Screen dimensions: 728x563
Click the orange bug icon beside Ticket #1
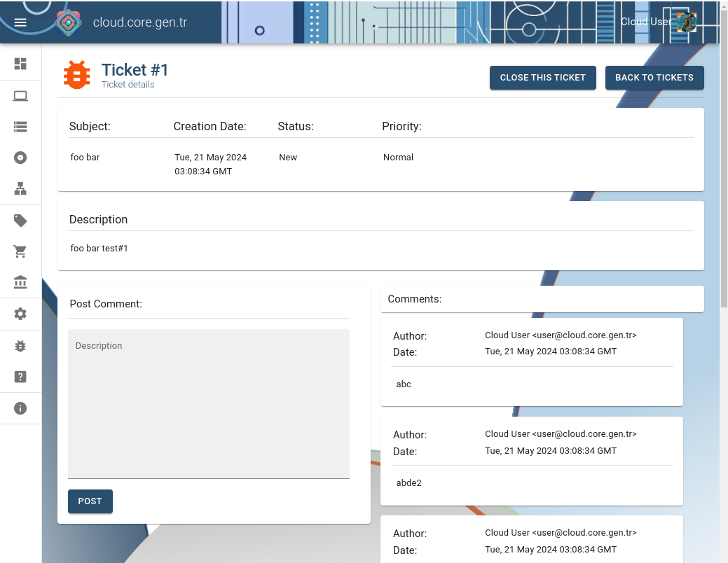coord(76,76)
